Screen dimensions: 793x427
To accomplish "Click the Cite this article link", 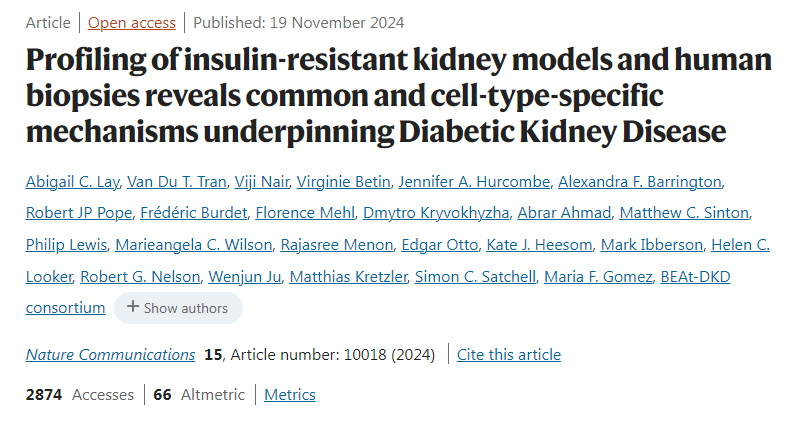I will (509, 355).
